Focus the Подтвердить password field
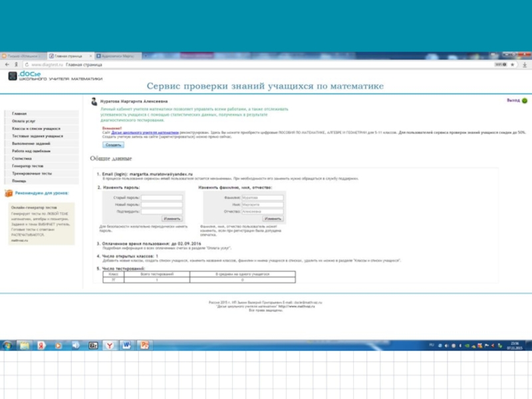The height and width of the screenshot is (399, 532). pos(162,211)
